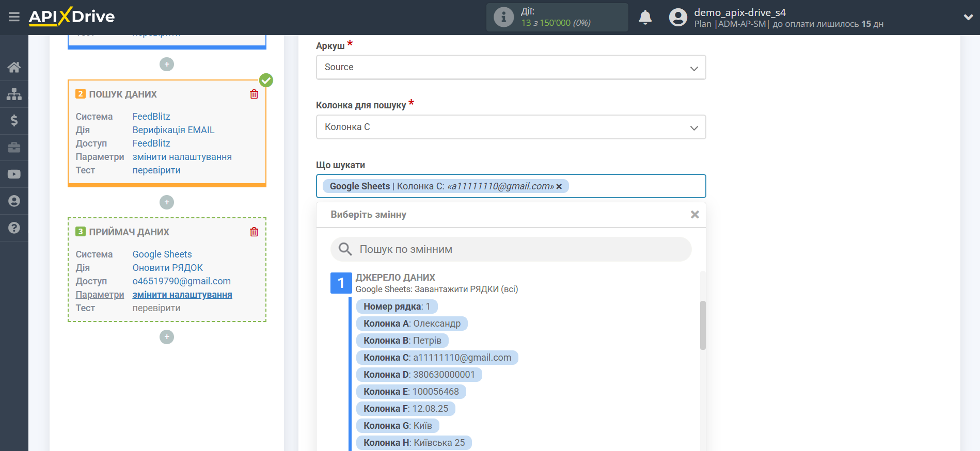Select variable Колонка A: Олександр
This screenshot has height=451, width=980.
[x=412, y=324]
